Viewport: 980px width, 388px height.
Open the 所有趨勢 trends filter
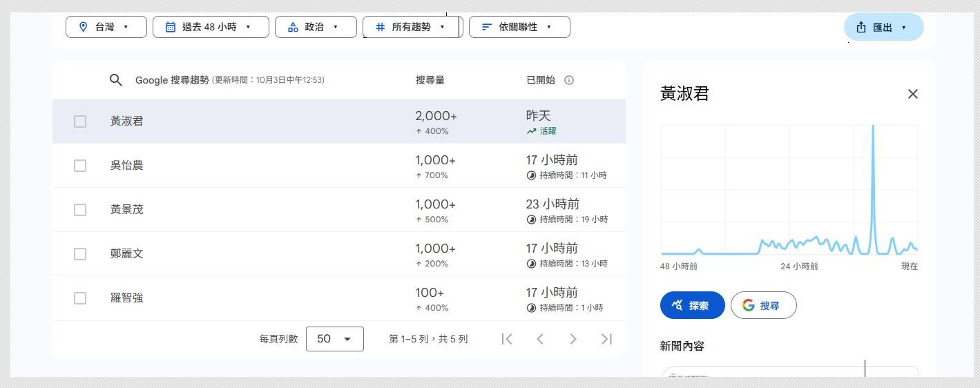tap(412, 27)
